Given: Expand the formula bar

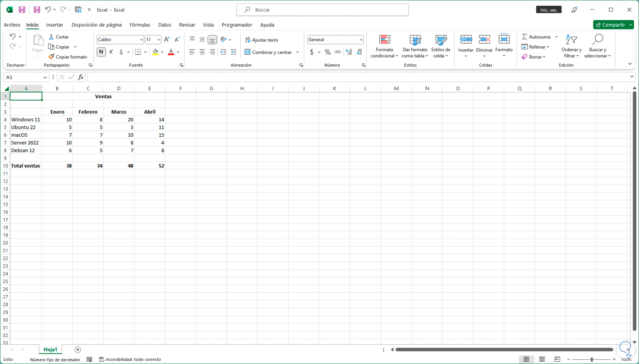Looking at the screenshot, I should (632, 77).
